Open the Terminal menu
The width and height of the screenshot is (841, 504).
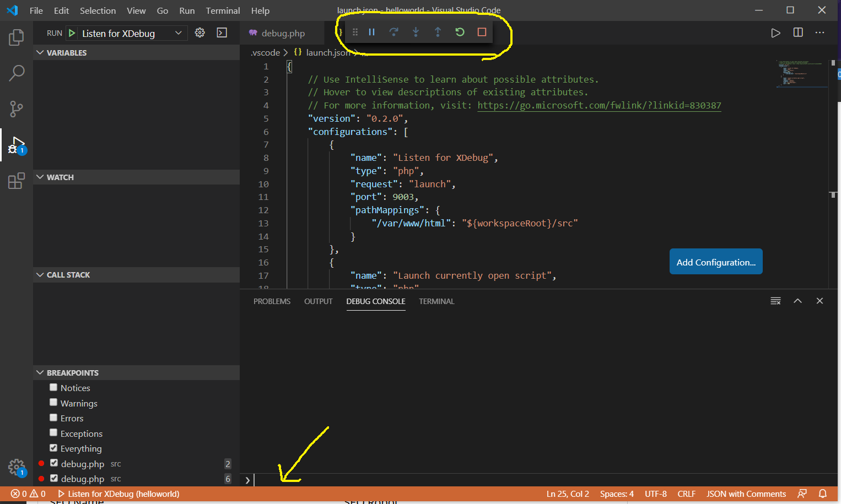pyautogui.click(x=223, y=10)
